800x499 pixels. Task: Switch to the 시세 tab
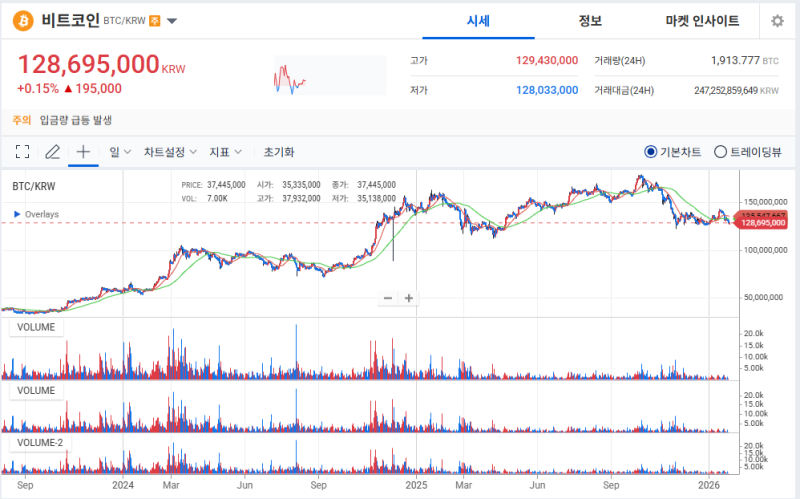(x=478, y=21)
